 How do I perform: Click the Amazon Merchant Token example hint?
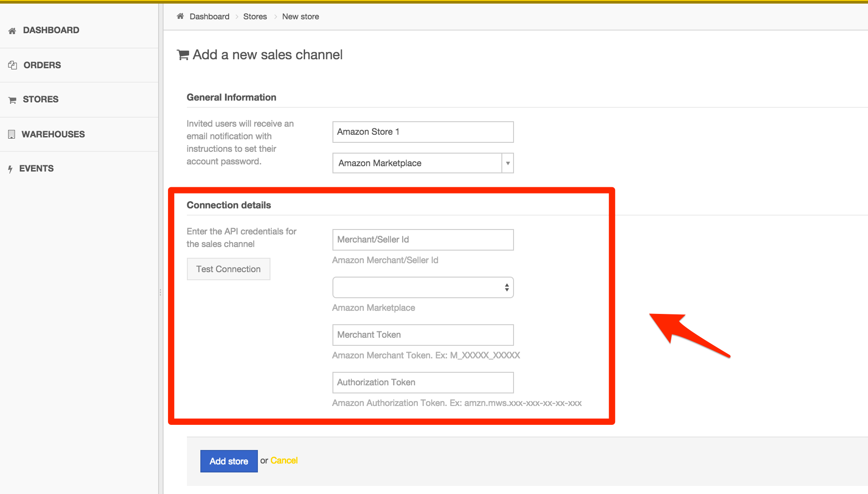pos(426,355)
